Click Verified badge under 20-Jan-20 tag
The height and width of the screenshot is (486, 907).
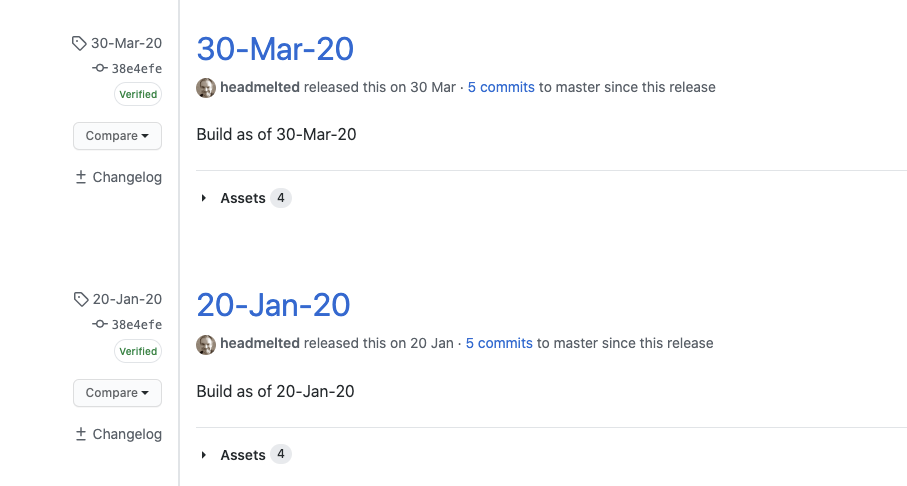[138, 351]
